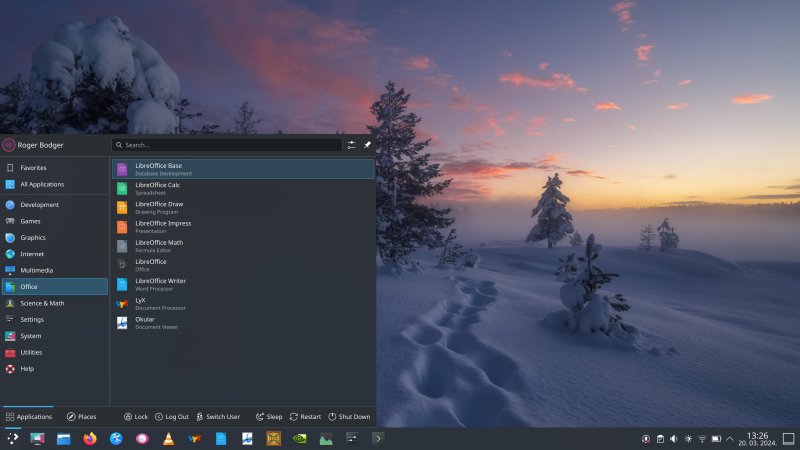
Task: Open the Graphics category
Action: pyautogui.click(x=55, y=237)
